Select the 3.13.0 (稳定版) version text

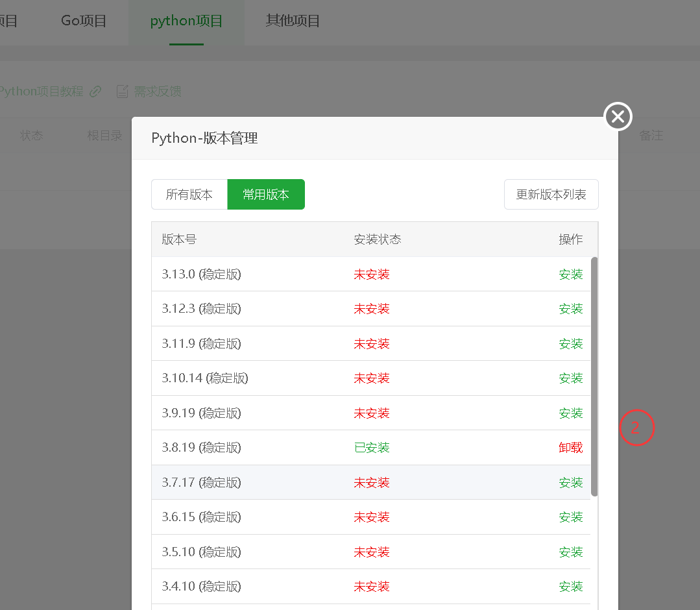click(201, 274)
